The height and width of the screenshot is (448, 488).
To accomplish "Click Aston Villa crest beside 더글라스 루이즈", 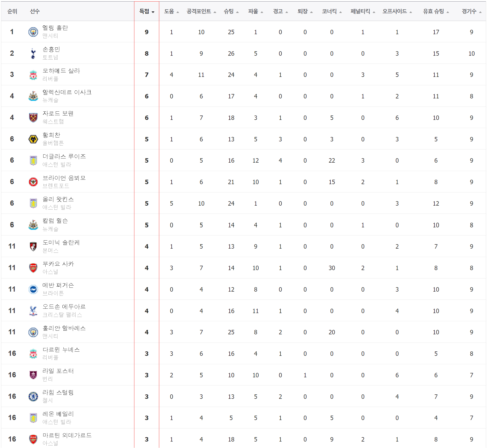I will (x=33, y=161).
